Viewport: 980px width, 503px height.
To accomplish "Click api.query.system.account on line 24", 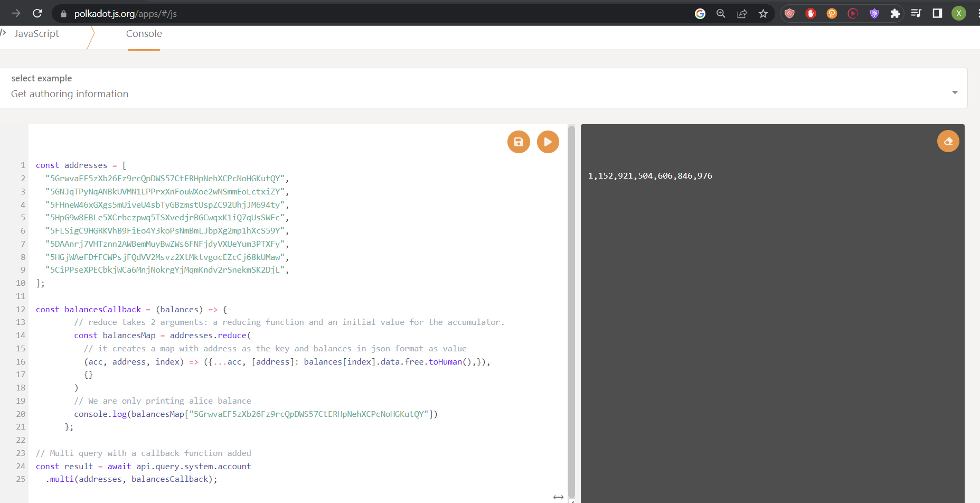I will tap(194, 467).
